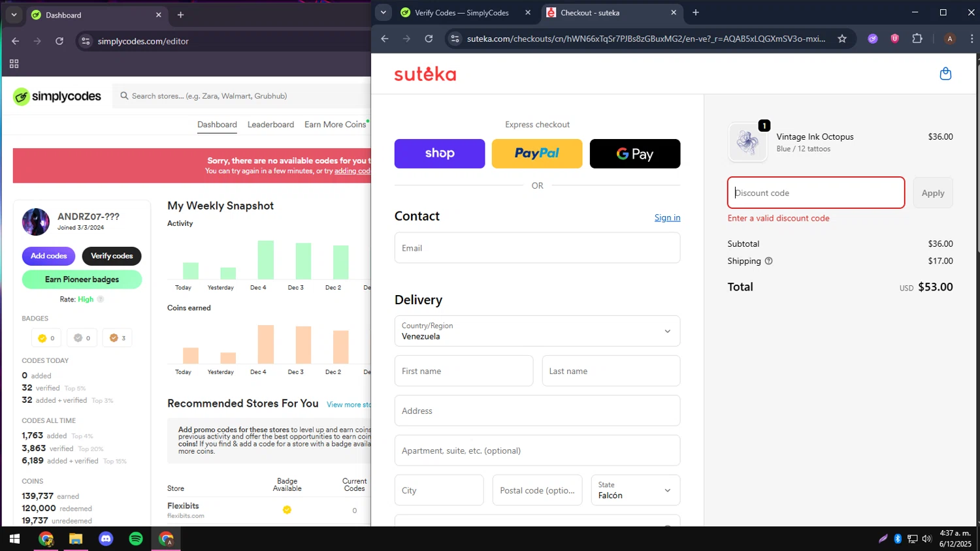Screen dimensions: 980x551
Task: Close the Verify Codes — SimplyCodes tab
Action: [x=528, y=12]
